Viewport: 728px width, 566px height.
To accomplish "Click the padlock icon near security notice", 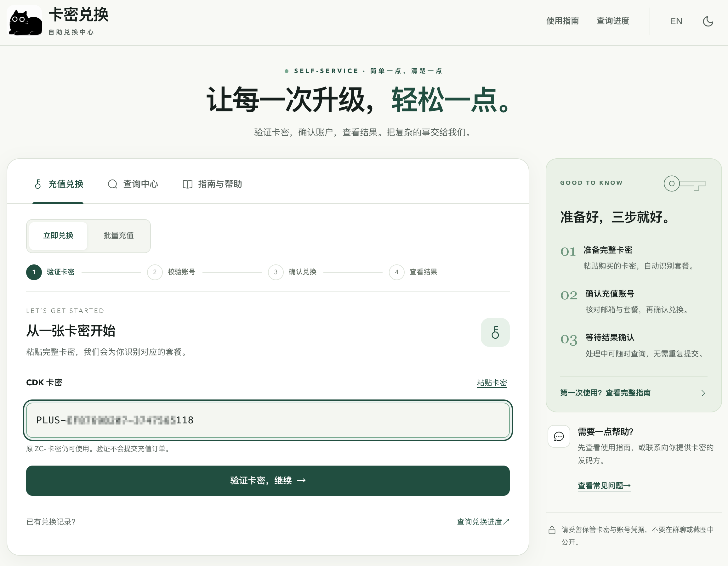I will pyautogui.click(x=552, y=530).
